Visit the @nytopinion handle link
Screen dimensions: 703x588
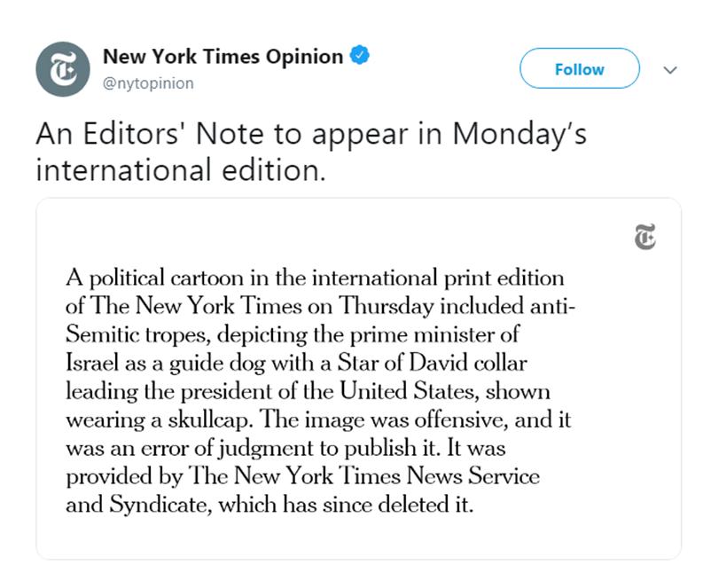(148, 83)
